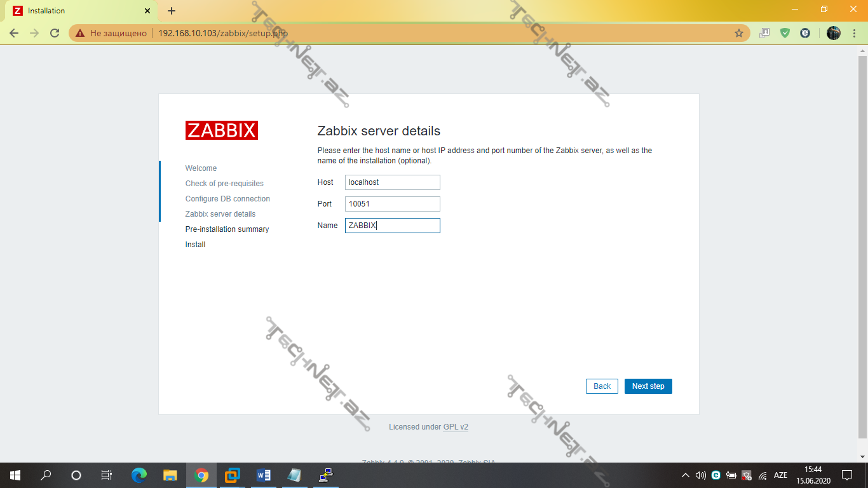Screen dimensions: 868x488
Task: Expand the hidden system tray icons
Action: coord(685,475)
